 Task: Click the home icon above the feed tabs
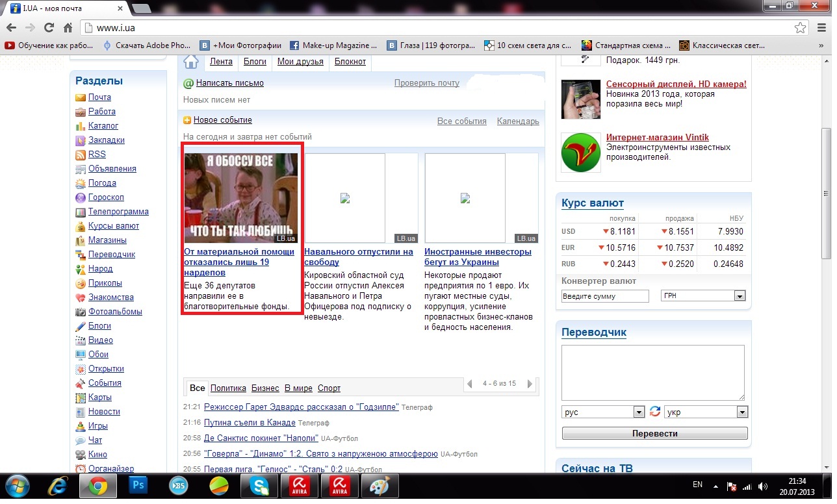pos(190,62)
